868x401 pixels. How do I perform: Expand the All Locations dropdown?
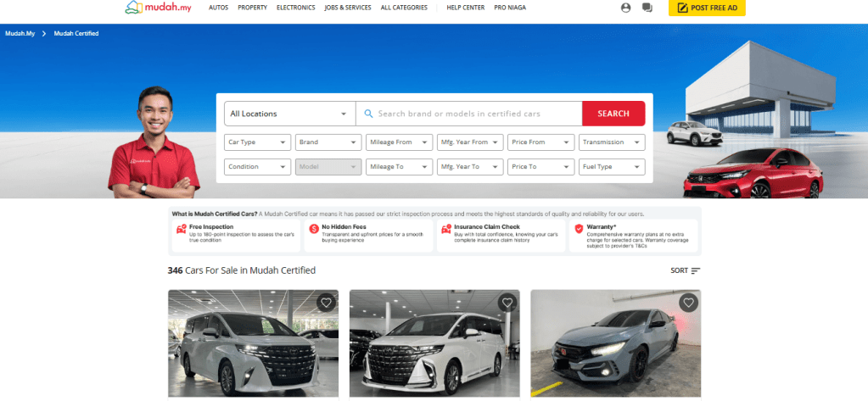click(x=289, y=114)
